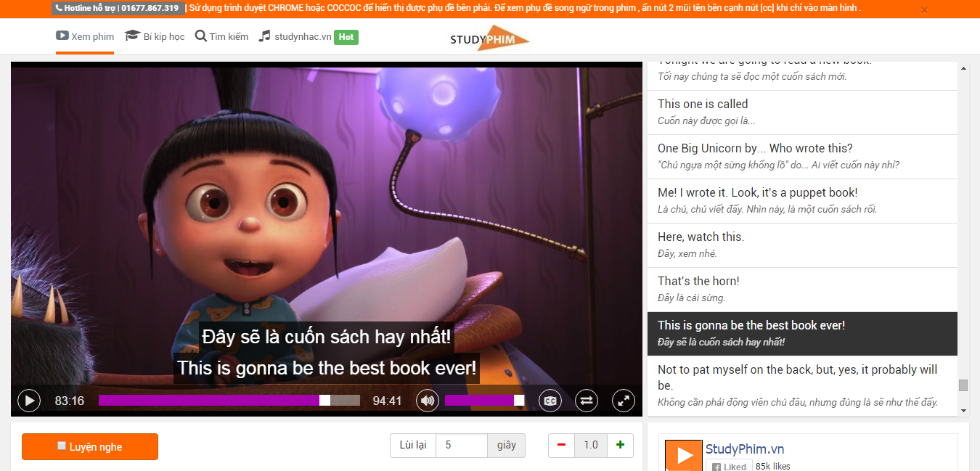Click the Lùi lại rewind button
The height and width of the screenshot is (471, 980).
[x=412, y=445]
